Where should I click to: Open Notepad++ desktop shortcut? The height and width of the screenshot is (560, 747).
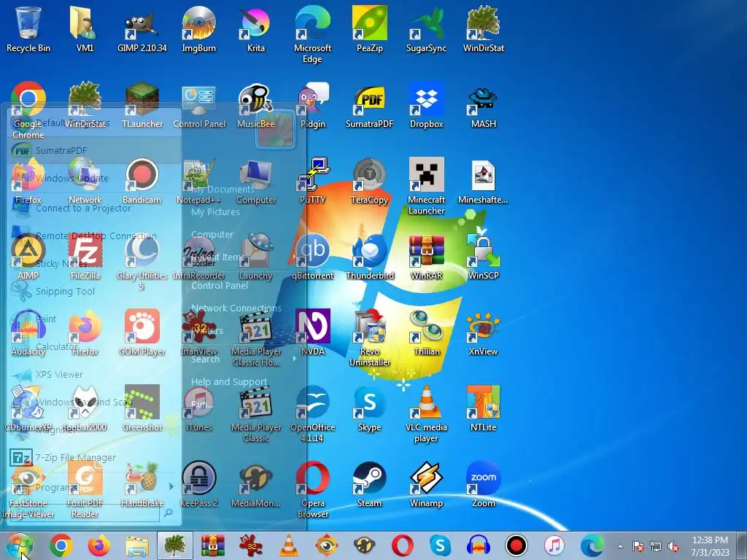[x=198, y=181]
